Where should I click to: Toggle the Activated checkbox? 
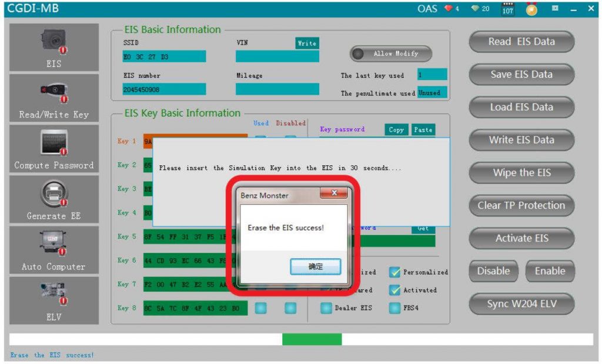[x=394, y=290]
